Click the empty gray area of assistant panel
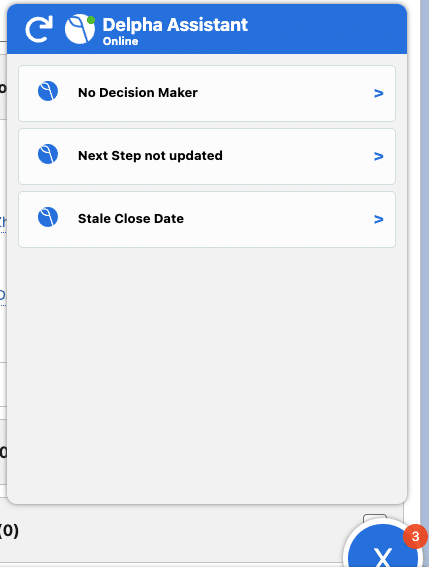The height and width of the screenshot is (567, 429). tap(207, 372)
